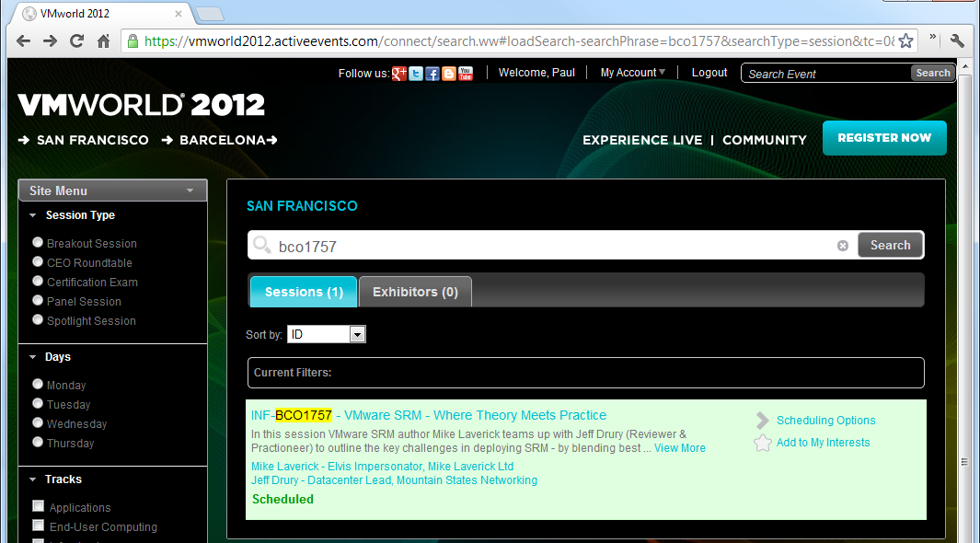Screen dimensions: 980x543
Task: Open the browser home page icon
Action: (x=104, y=41)
